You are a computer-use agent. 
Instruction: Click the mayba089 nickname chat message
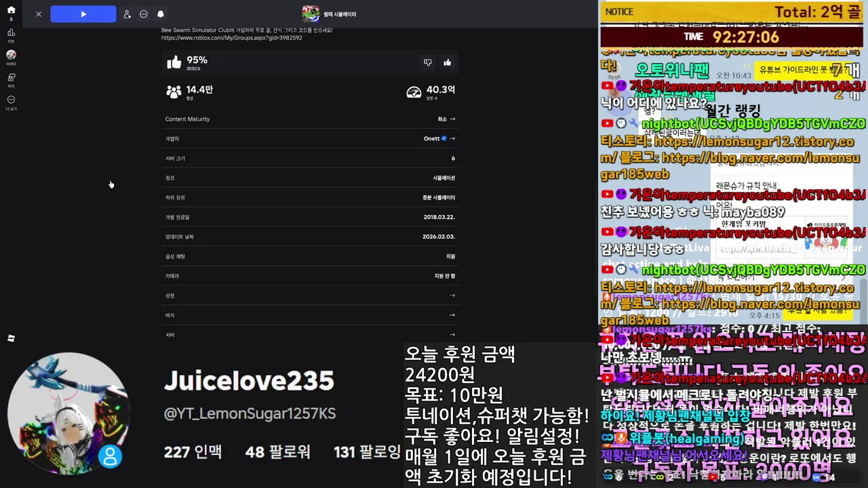click(692, 212)
